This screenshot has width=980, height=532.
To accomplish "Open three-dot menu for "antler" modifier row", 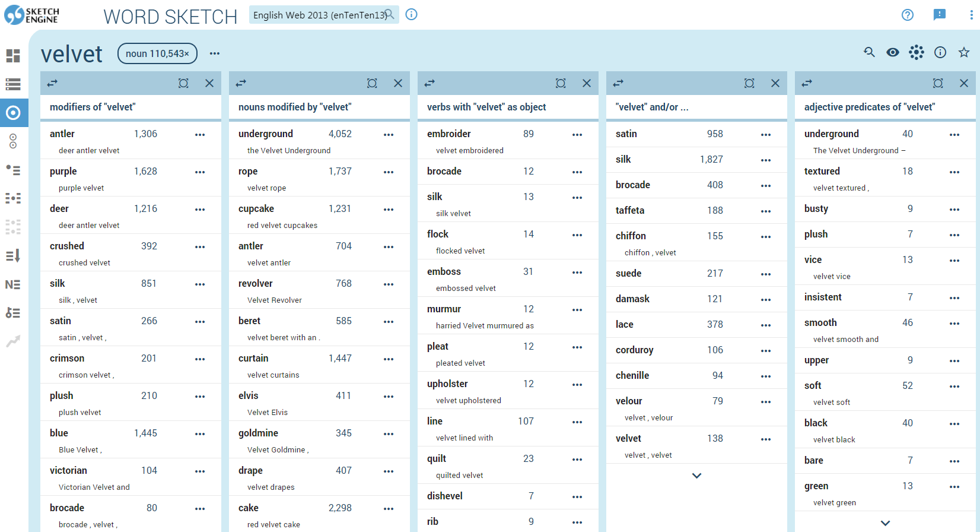I will [200, 135].
